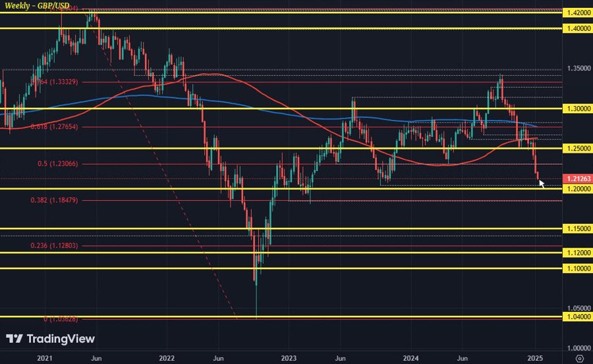Select the 1.30000 price label
The image size is (593, 364).
pos(579,109)
